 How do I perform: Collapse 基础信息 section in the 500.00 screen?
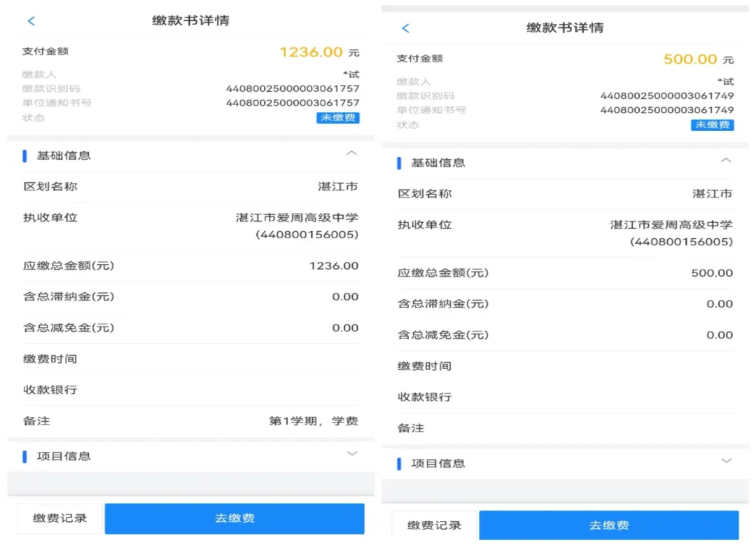pos(726,160)
